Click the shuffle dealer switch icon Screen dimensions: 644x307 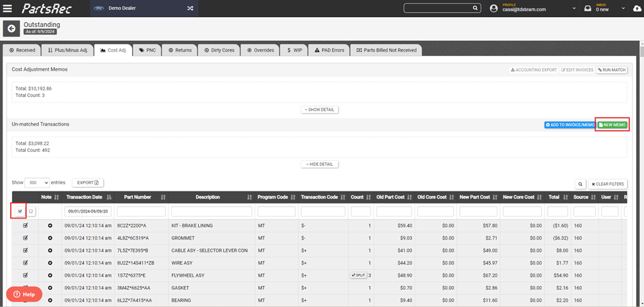coord(190,8)
